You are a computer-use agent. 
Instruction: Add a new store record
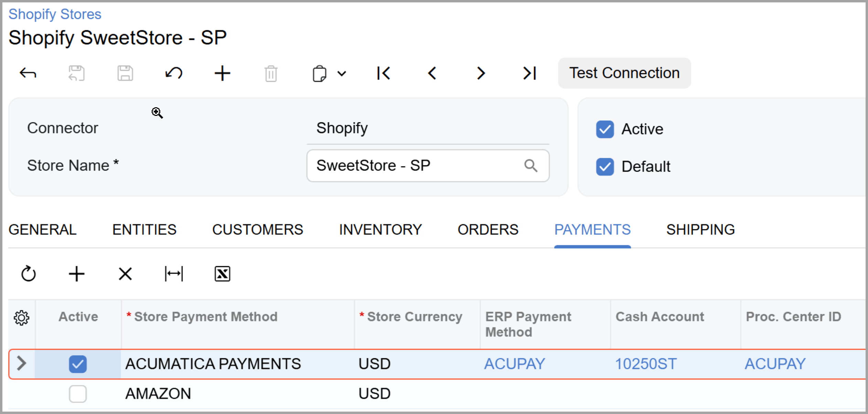[222, 73]
